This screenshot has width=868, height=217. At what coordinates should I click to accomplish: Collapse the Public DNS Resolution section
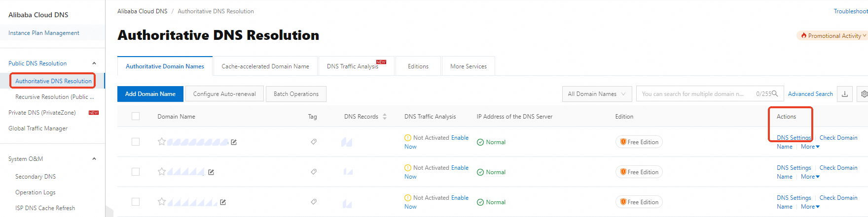point(94,63)
